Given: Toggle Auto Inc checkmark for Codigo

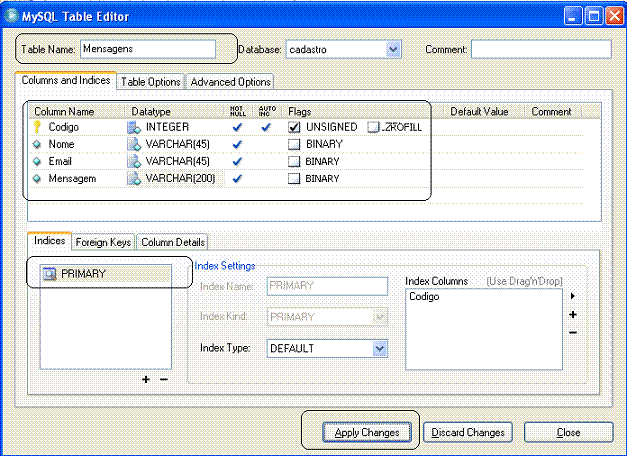Looking at the screenshot, I should (x=266, y=127).
